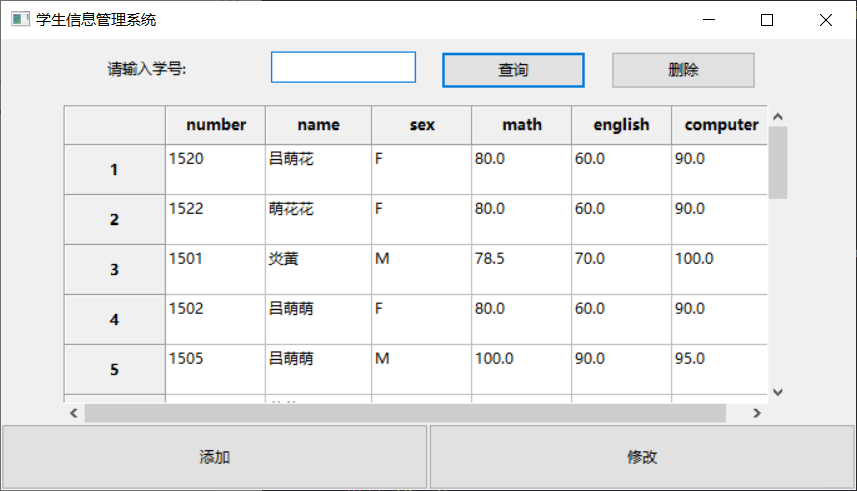Image resolution: width=857 pixels, height=491 pixels.
Task: Select cell with number 1502
Action: tap(215, 320)
